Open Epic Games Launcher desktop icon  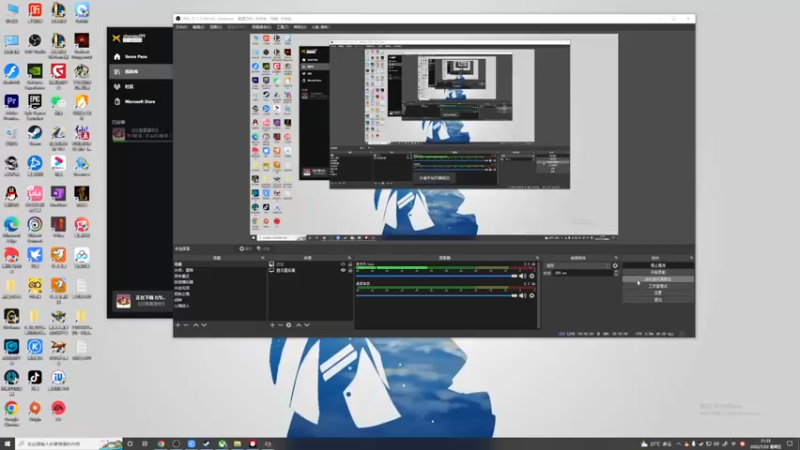35,105
